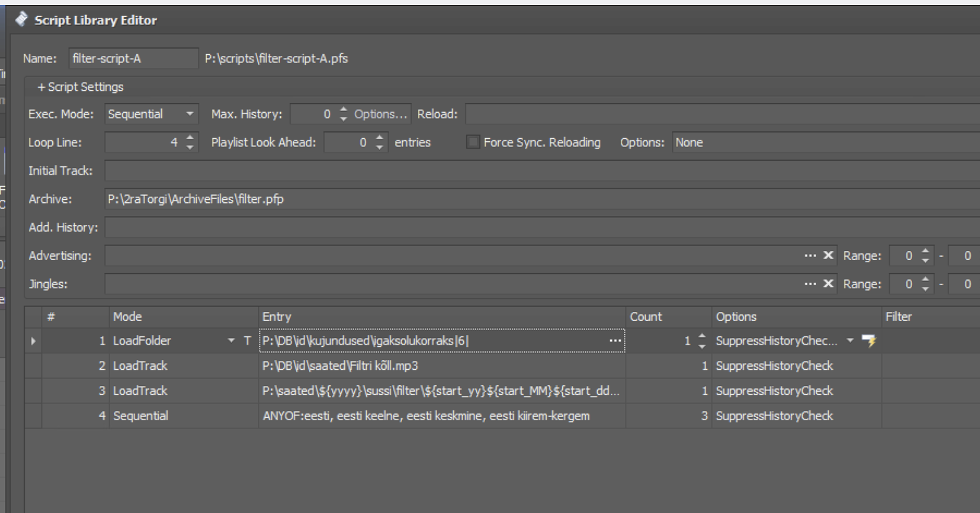Clear the Jingles field with X icon
Viewport: 980px width, 513px height.
[828, 284]
